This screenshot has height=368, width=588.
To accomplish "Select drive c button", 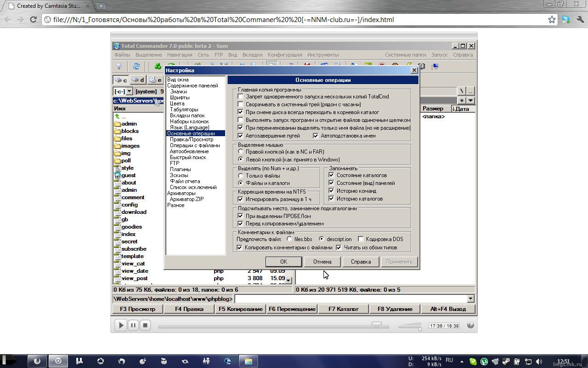I will pos(121,80).
